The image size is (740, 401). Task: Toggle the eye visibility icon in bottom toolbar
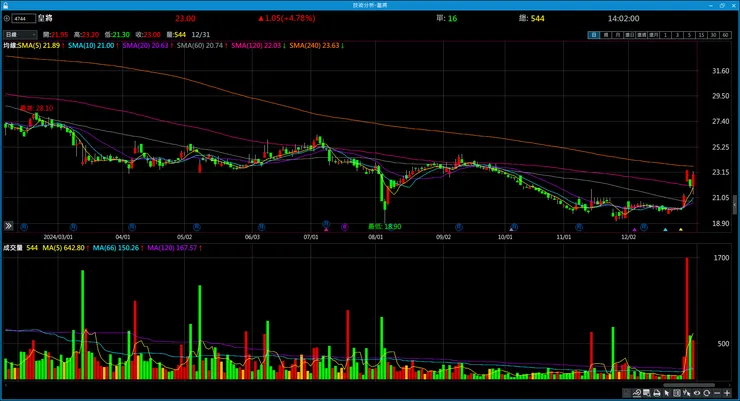tap(697, 393)
